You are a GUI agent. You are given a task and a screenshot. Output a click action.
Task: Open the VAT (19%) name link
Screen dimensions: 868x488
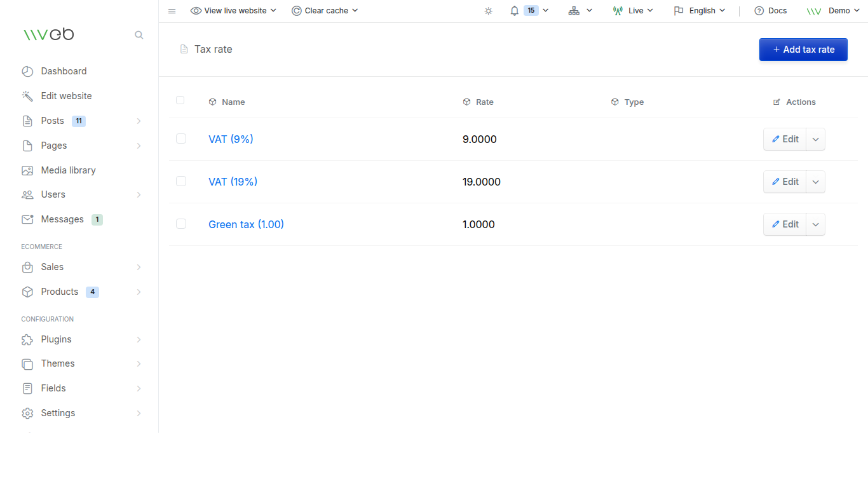click(x=233, y=182)
